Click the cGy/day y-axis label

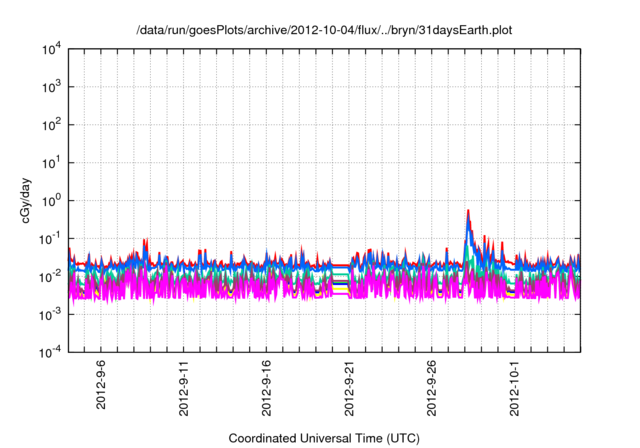[34, 199]
